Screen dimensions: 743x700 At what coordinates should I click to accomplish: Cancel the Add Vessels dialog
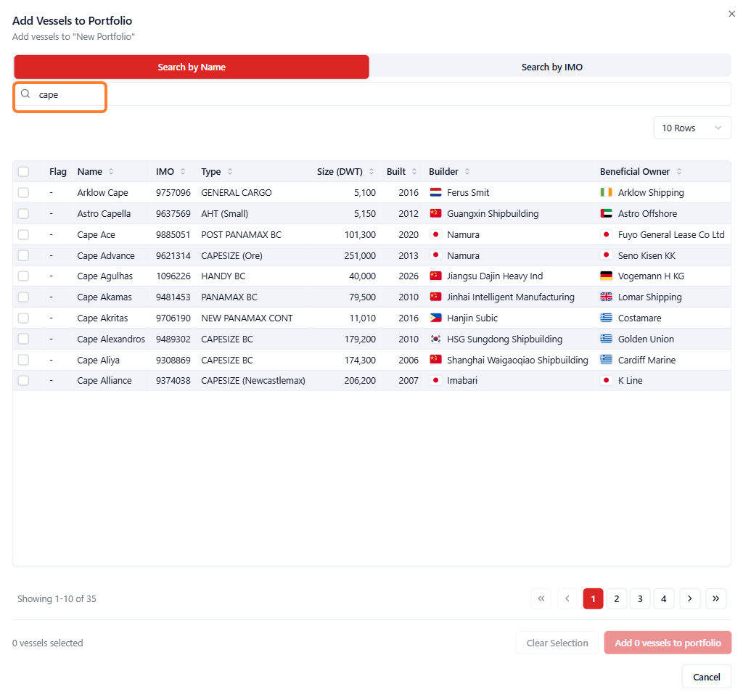pyautogui.click(x=707, y=677)
